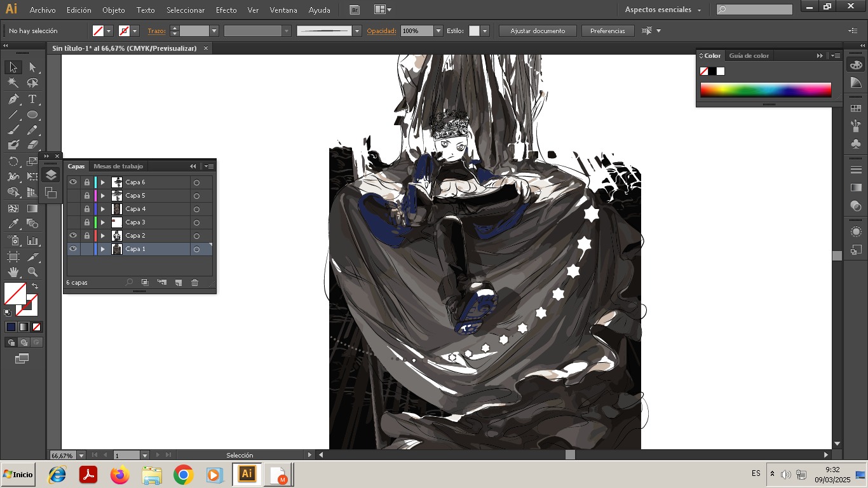This screenshot has width=868, height=488.
Task: Open the Ventana menu
Action: 283,10
